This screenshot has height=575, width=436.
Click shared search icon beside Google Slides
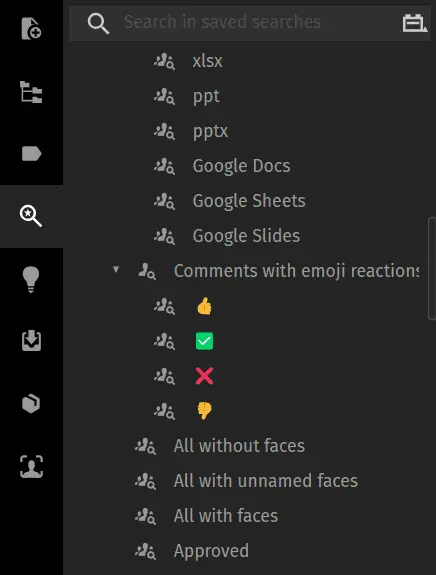click(x=164, y=237)
